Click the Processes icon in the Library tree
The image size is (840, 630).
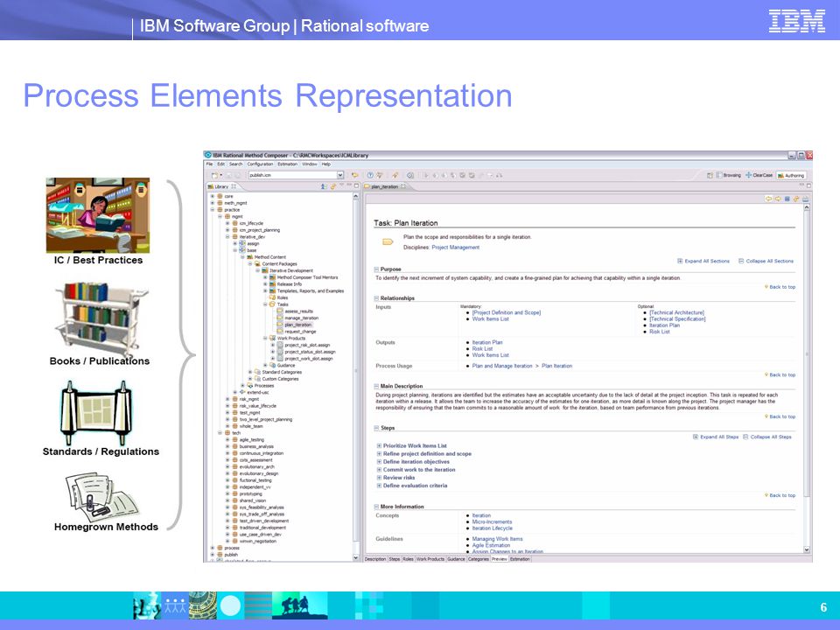250,385
